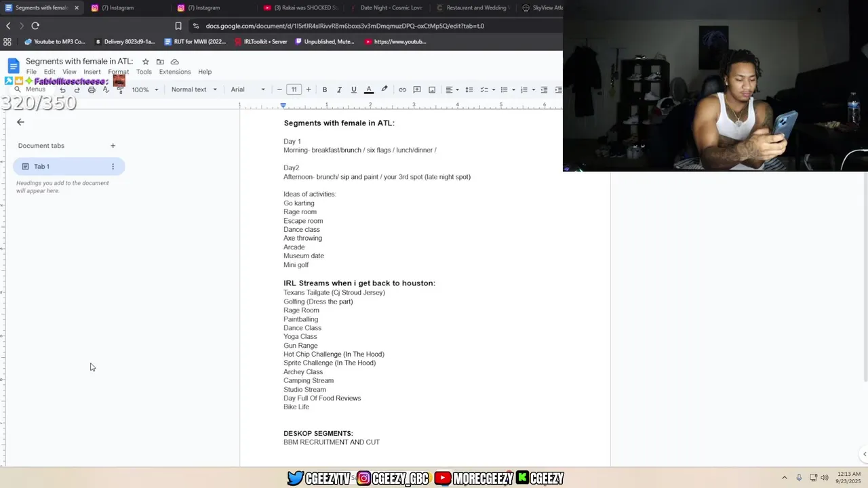Toggle bold formatting
Image resolution: width=868 pixels, height=488 pixels.
325,89
